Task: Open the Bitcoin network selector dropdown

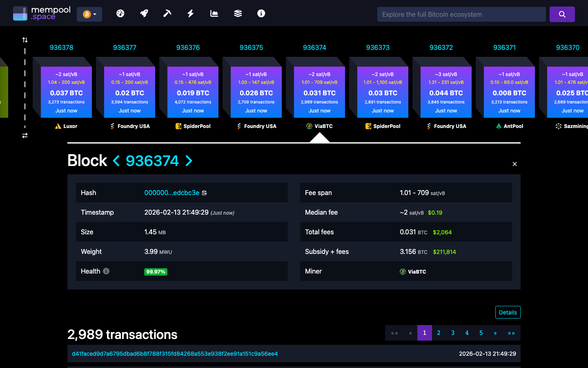Action: click(x=89, y=13)
